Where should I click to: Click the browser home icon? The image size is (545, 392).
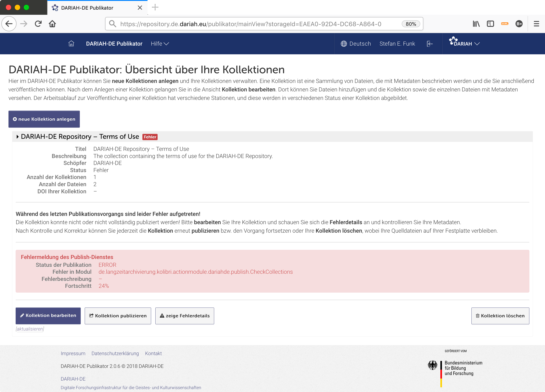(52, 23)
